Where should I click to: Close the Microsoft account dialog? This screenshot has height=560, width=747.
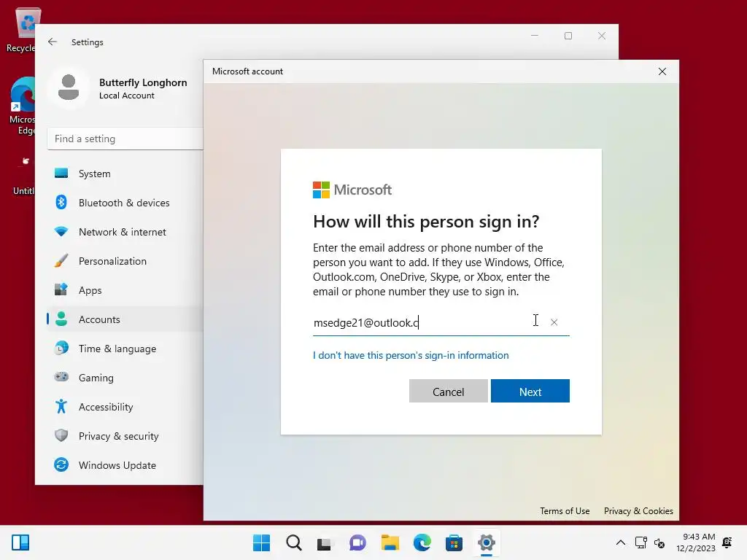662,71
